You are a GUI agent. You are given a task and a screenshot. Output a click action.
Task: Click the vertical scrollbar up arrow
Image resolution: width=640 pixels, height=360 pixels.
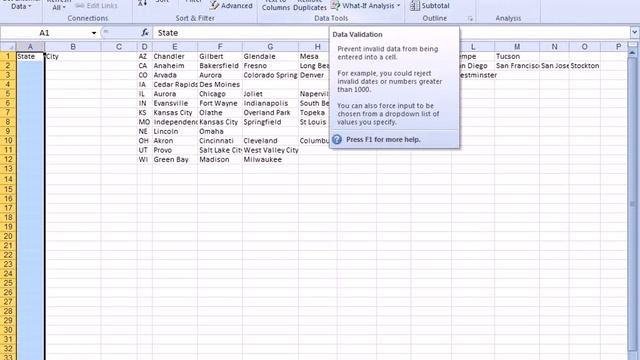pyautogui.click(x=632, y=53)
